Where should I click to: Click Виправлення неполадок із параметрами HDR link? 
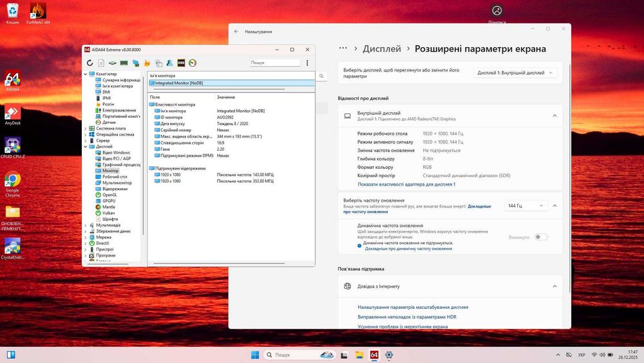407,317
